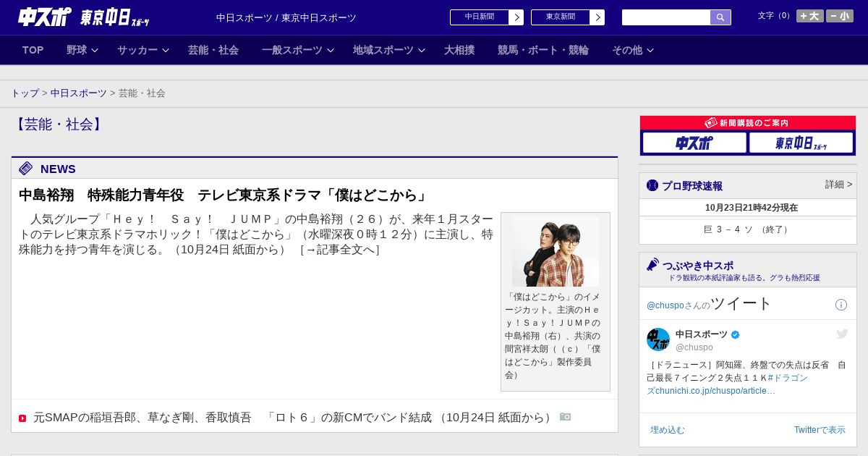Open the 大相撲 menu item

click(x=459, y=50)
